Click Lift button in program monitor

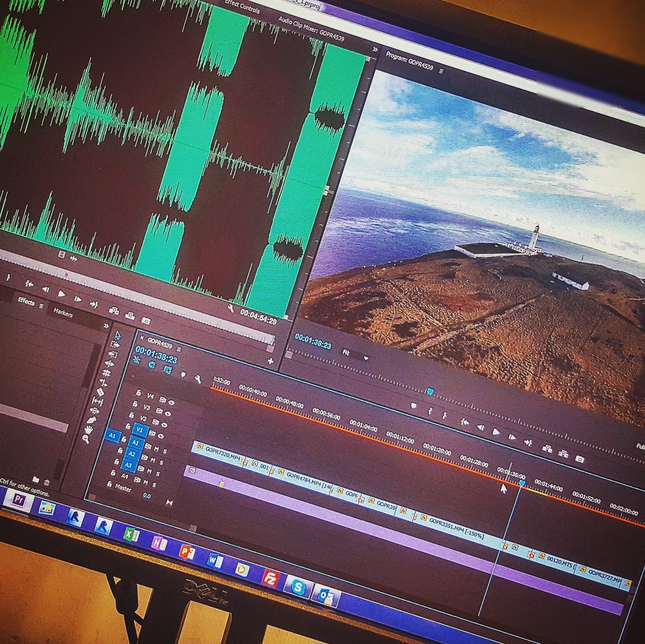tap(547, 448)
